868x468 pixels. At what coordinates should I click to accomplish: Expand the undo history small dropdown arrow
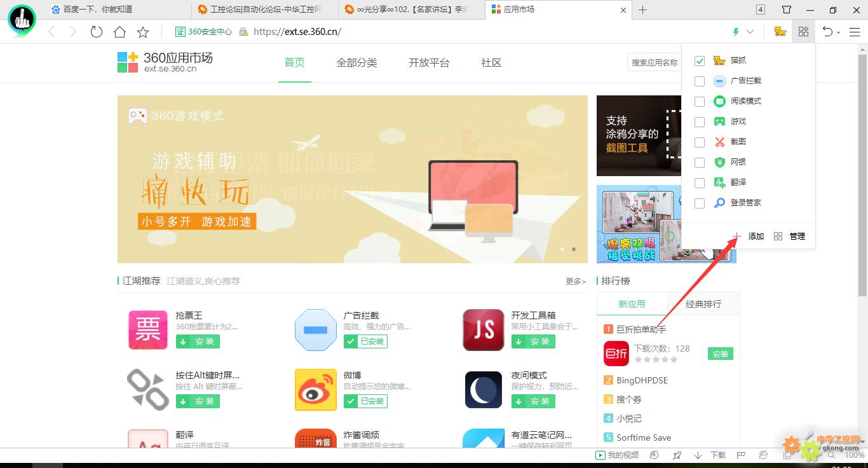[x=838, y=33]
